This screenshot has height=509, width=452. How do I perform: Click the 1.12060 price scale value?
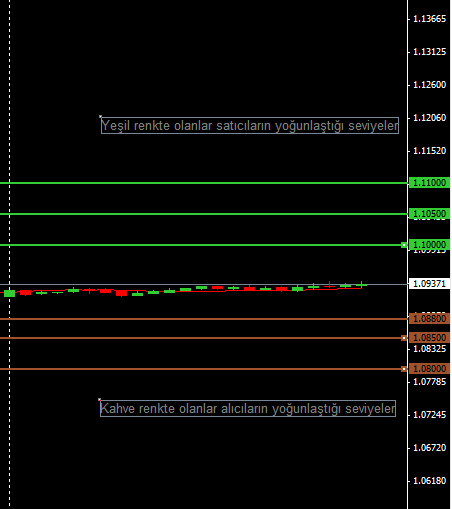click(429, 118)
